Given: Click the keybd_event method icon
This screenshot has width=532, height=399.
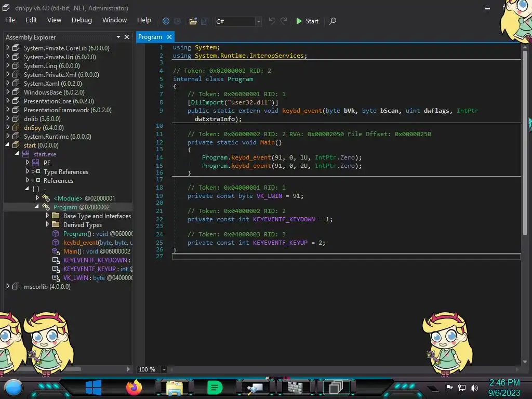Looking at the screenshot, I should tap(56, 242).
